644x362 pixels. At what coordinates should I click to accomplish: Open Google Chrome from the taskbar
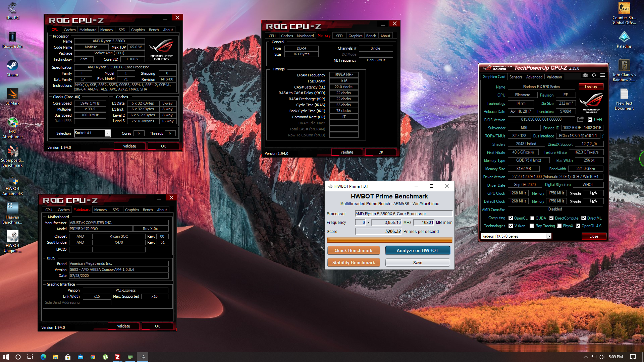coord(93,357)
